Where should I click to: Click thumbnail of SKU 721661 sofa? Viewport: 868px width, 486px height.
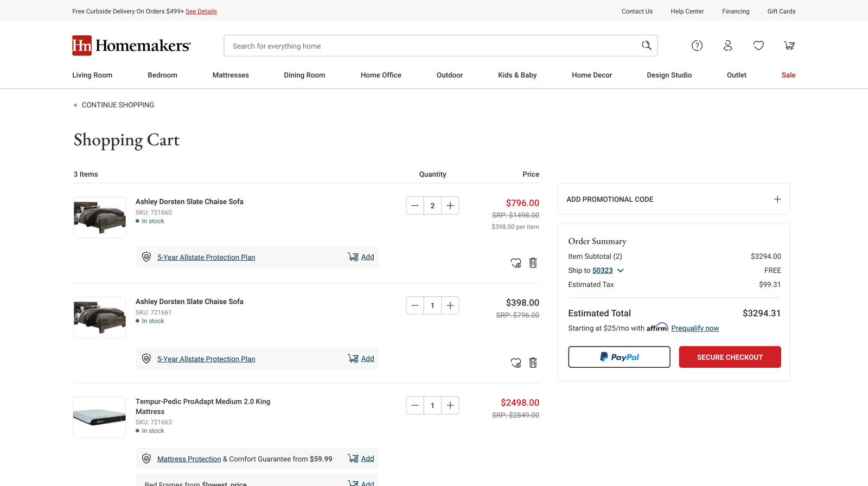click(x=100, y=317)
